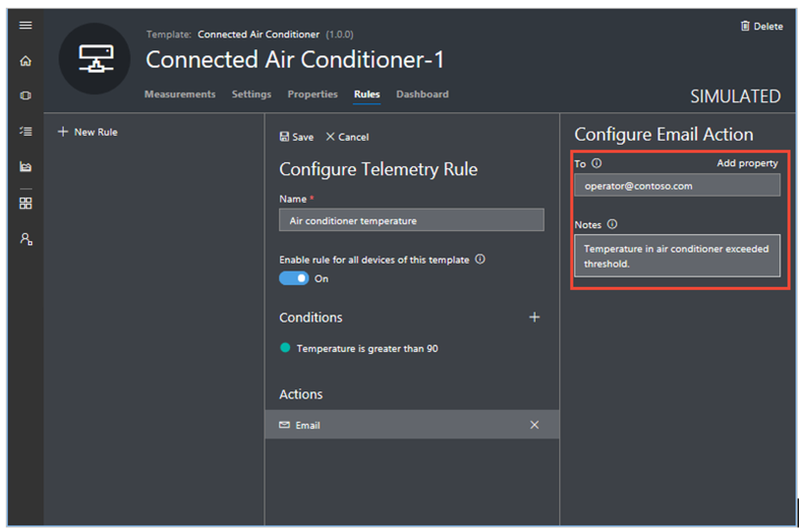Click the Configure Telemetry Rule heading

tap(378, 170)
